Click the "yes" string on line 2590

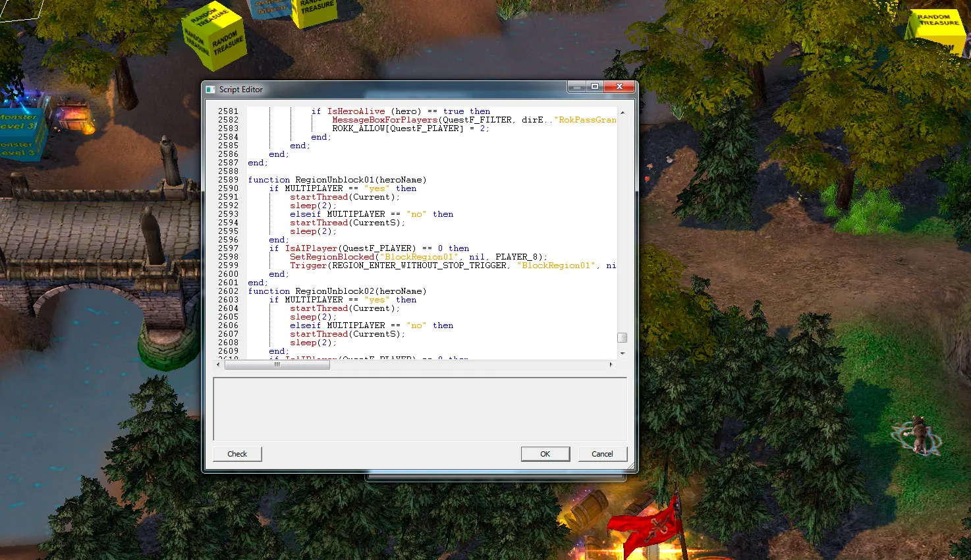[x=377, y=188]
